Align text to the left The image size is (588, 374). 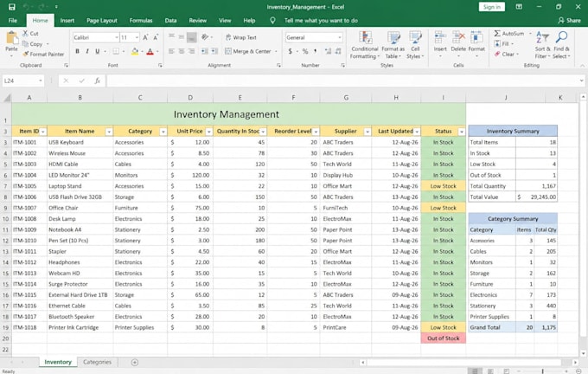pos(171,51)
